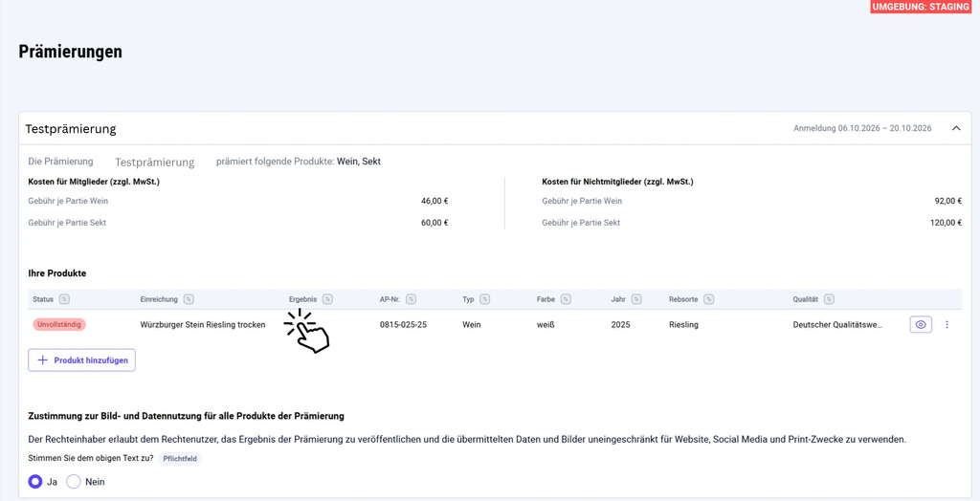This screenshot has width=980, height=501.
Task: Click Würzburger Stein Riesling trocken entry
Action: pyautogui.click(x=203, y=325)
